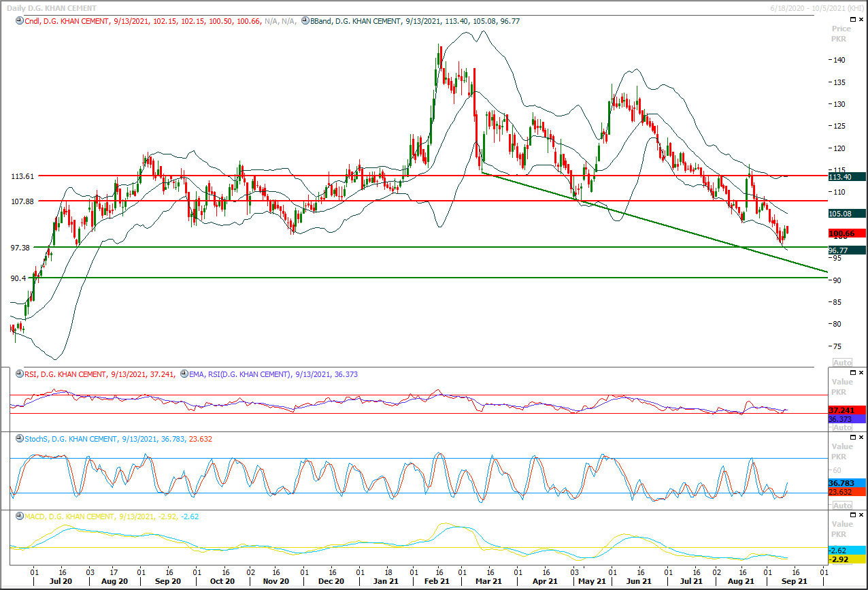
Task: Click the 60 tick on the StochS axis
Action: point(837,470)
